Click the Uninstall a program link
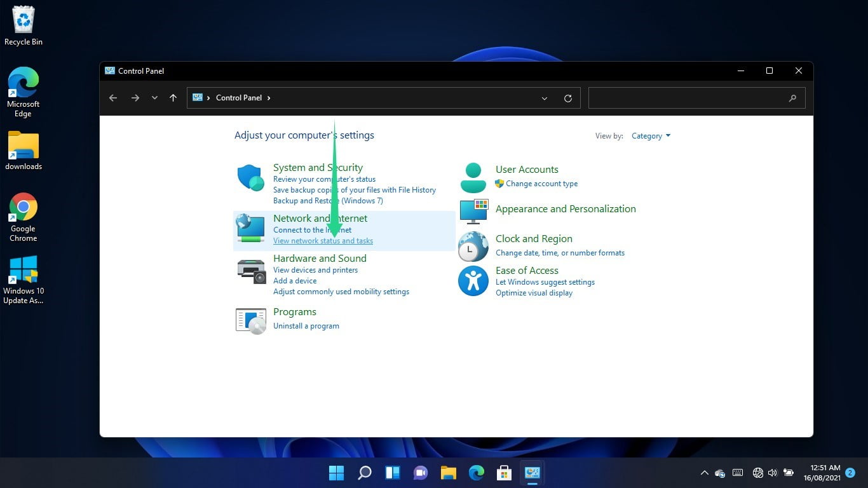Image resolution: width=868 pixels, height=488 pixels. pyautogui.click(x=306, y=325)
